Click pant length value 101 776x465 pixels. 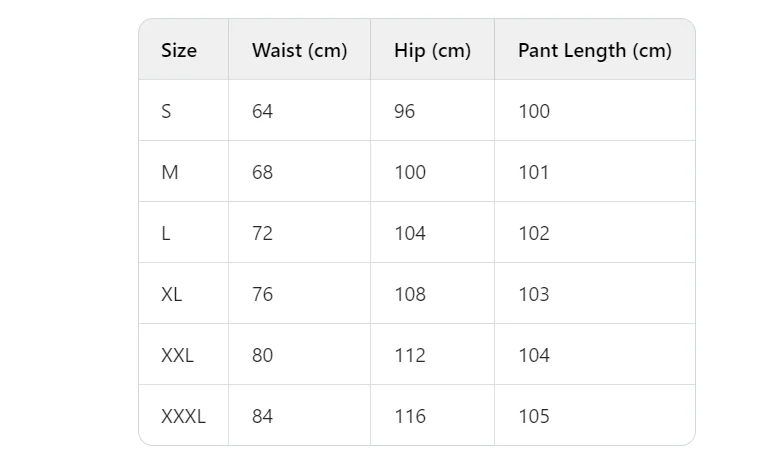(534, 172)
